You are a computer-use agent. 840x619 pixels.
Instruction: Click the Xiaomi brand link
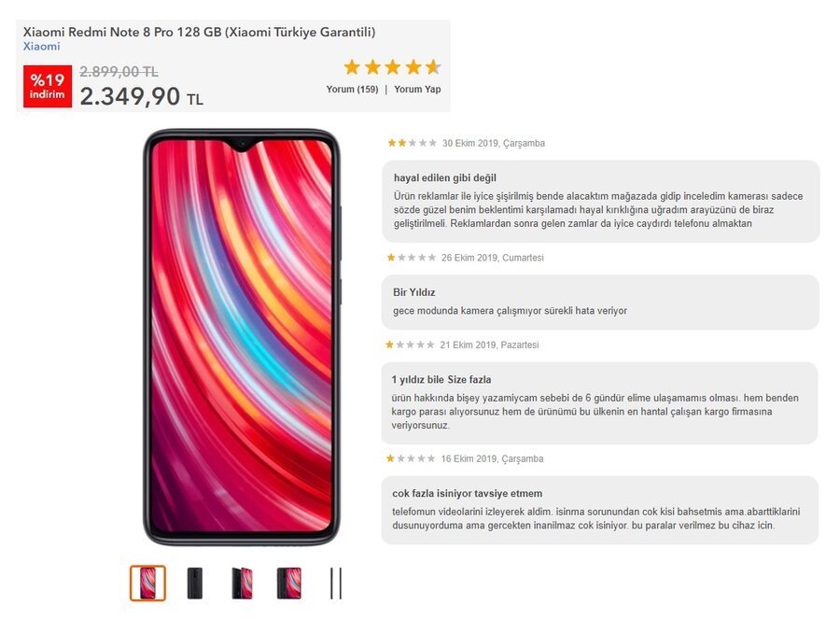[x=41, y=46]
